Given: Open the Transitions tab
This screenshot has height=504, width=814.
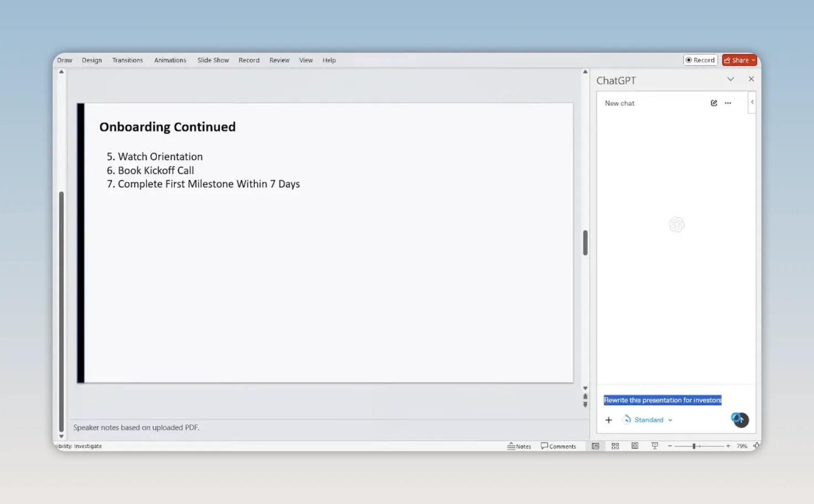Looking at the screenshot, I should pyautogui.click(x=127, y=60).
